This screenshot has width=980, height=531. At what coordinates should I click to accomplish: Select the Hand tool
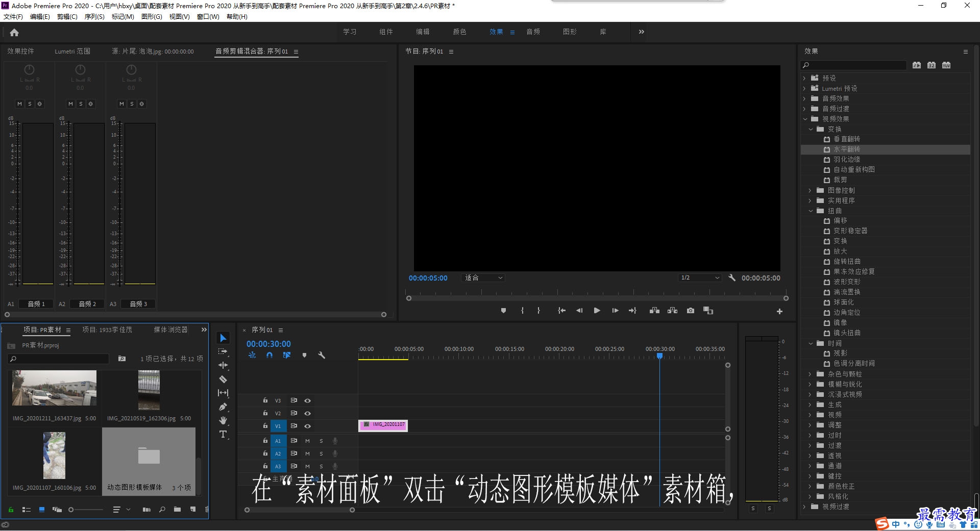[223, 420]
